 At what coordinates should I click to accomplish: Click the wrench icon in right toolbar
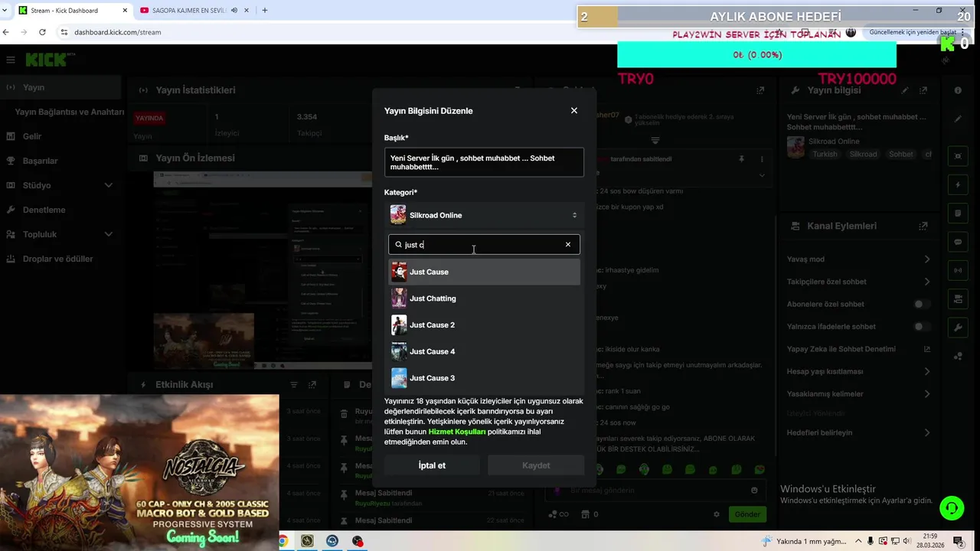(958, 328)
